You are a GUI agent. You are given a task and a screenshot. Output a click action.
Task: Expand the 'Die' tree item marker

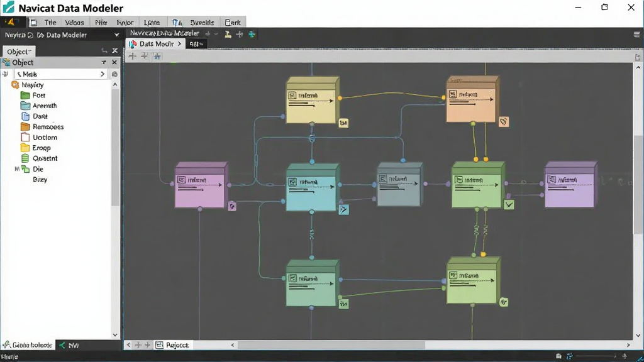pyautogui.click(x=17, y=168)
